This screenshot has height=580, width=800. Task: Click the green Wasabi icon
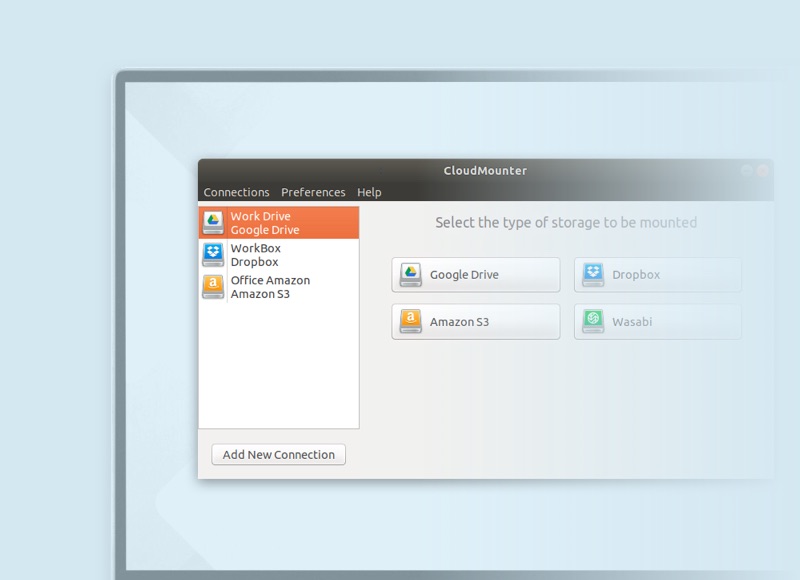click(593, 322)
